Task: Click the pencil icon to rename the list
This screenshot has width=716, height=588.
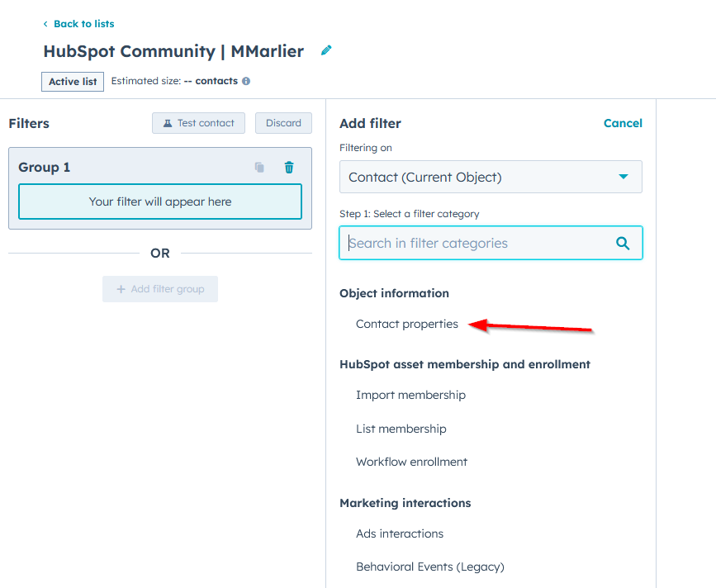Action: (325, 50)
